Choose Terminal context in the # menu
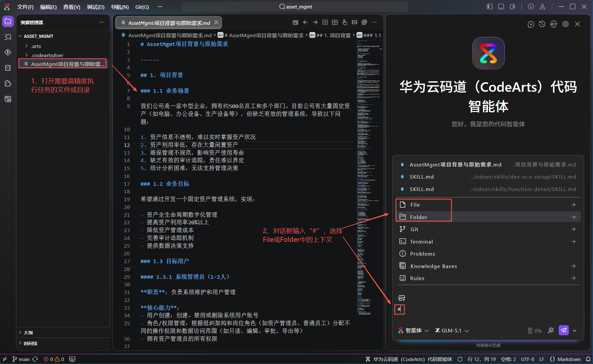 pos(488,242)
